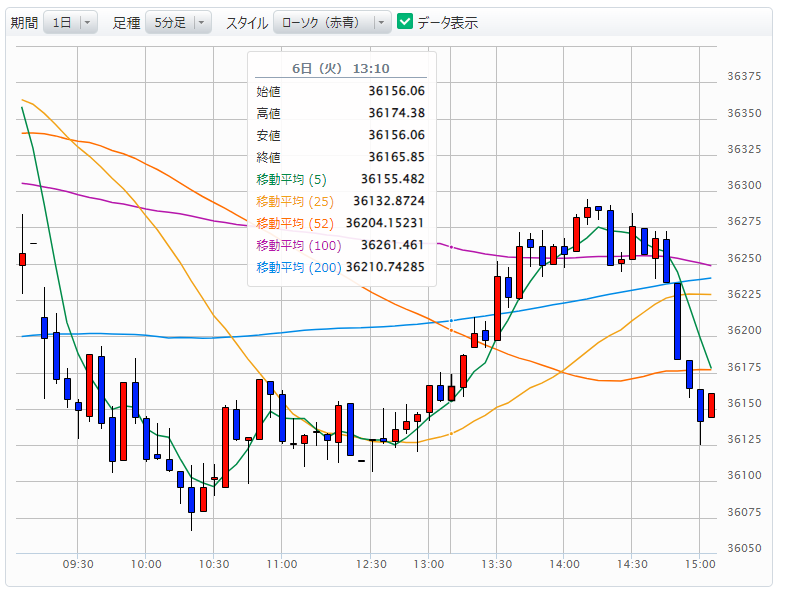Click the last red candlestick at far right
This screenshot has width=790, height=597.
tap(711, 405)
